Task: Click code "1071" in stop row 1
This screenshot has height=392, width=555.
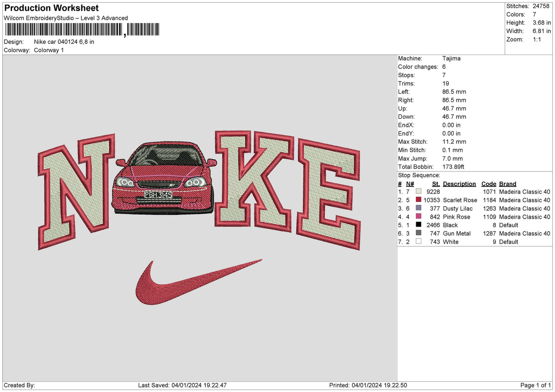Action: 489,191
